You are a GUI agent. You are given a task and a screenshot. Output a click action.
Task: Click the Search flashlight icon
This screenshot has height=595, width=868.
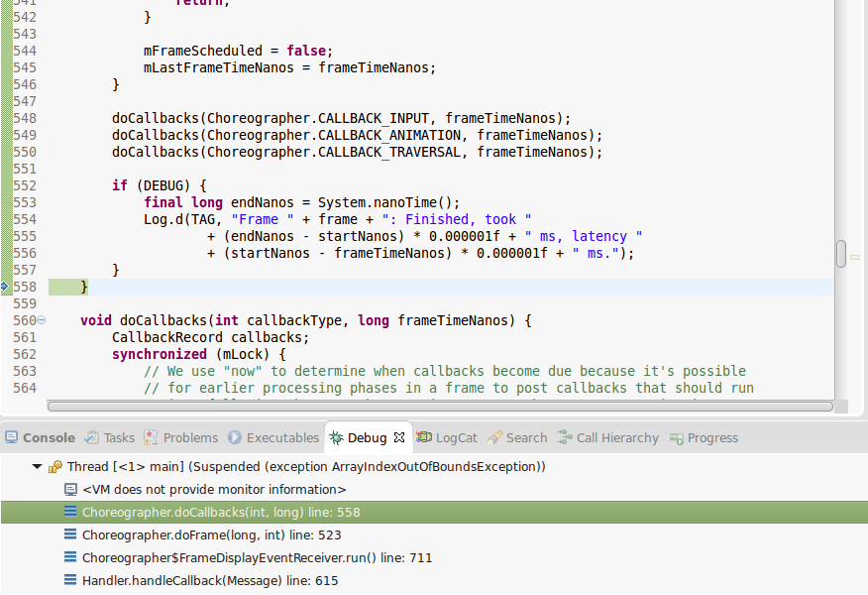[494, 437]
